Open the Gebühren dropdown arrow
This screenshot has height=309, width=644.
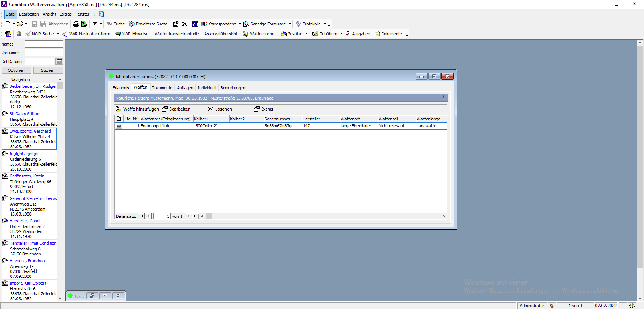pos(341,34)
